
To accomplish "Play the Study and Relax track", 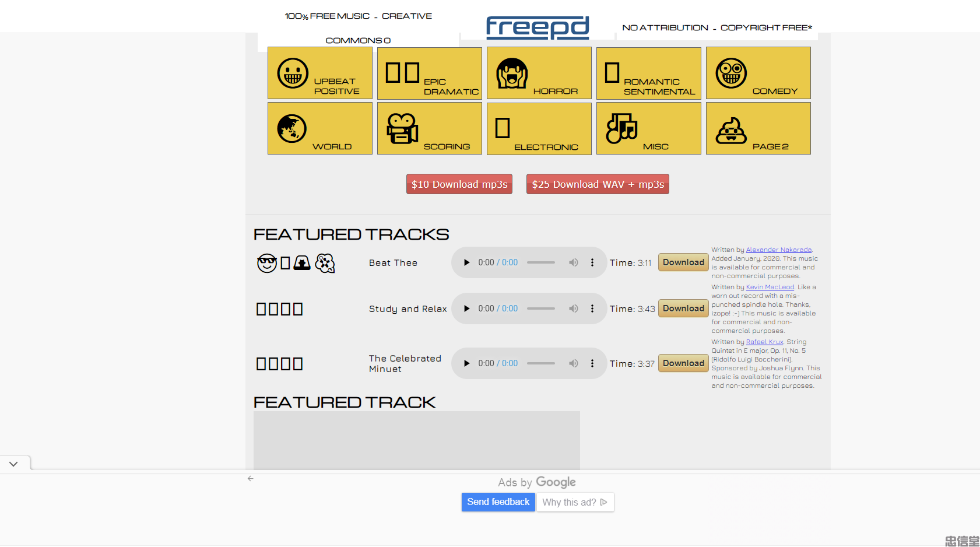I will point(466,308).
